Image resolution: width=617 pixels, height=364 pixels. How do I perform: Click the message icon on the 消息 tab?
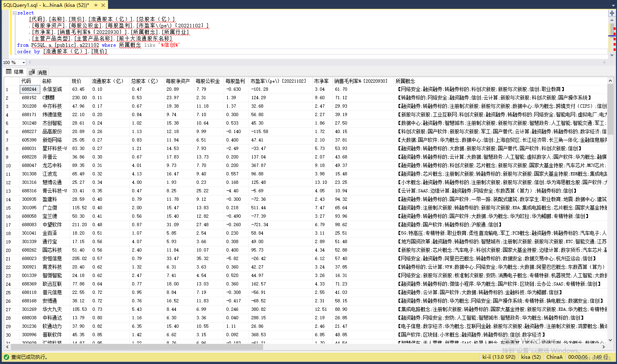pyautogui.click(x=32, y=72)
